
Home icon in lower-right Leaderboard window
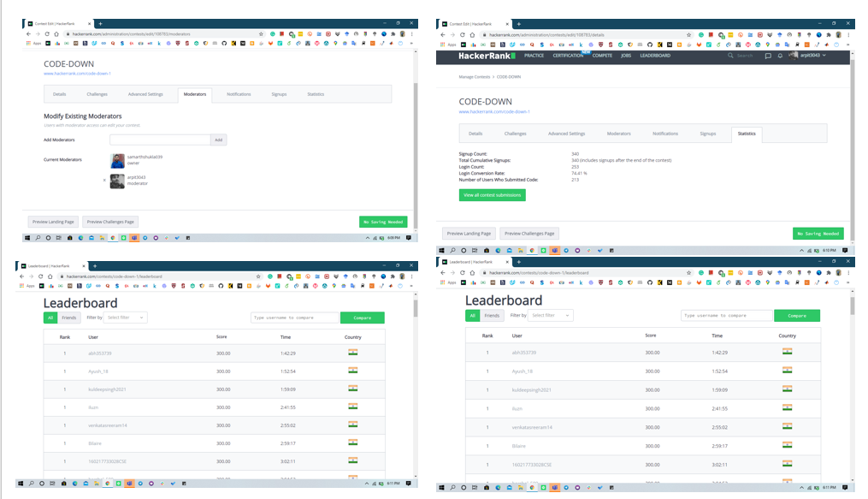[x=472, y=272]
